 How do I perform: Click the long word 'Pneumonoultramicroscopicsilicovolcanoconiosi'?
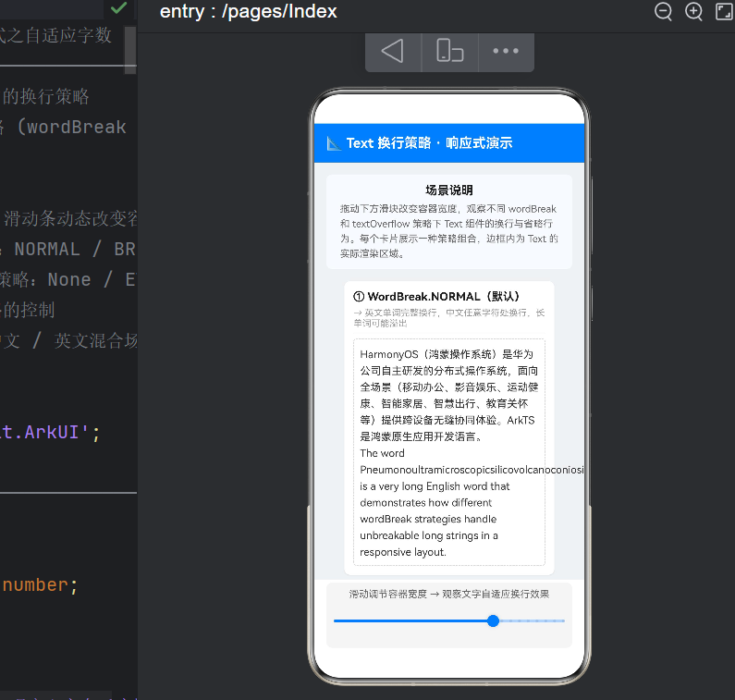pos(472,470)
